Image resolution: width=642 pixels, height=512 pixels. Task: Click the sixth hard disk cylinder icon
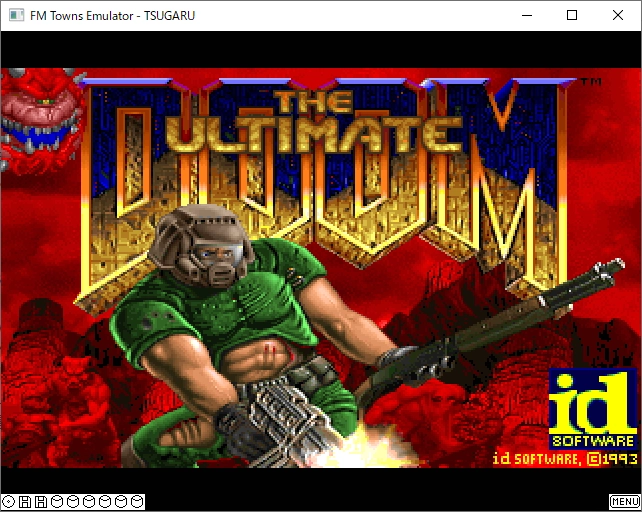[x=136, y=501]
